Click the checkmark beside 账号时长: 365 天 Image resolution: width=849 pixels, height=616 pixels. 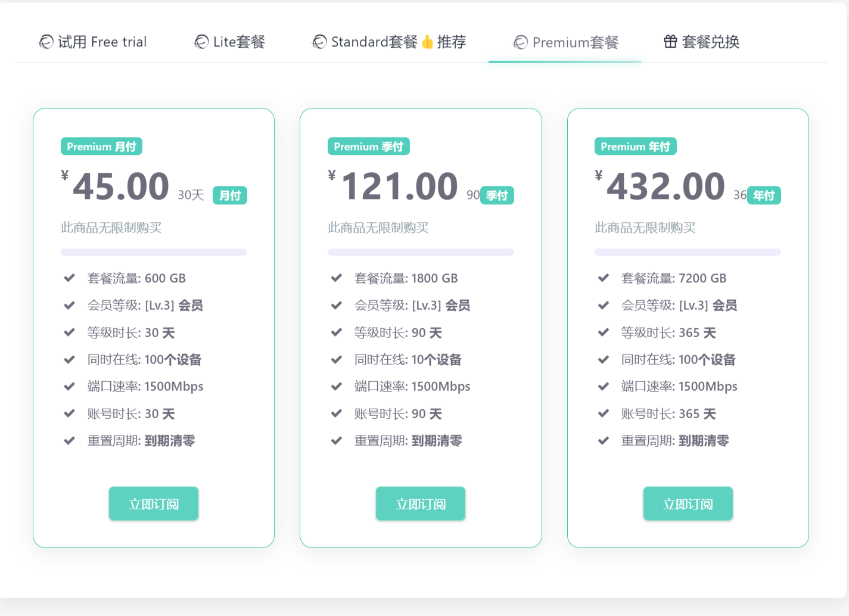tap(603, 413)
